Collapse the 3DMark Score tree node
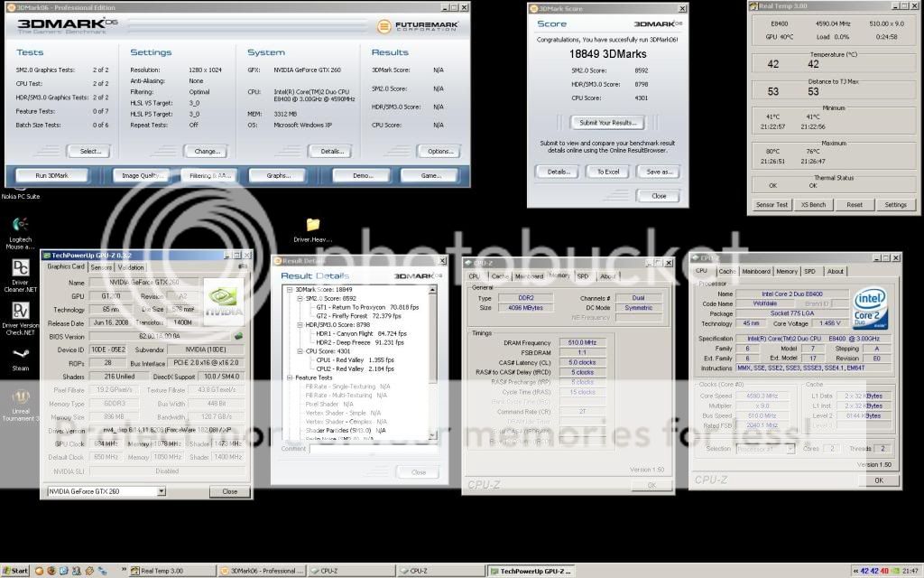924x578 pixels. (x=290, y=290)
